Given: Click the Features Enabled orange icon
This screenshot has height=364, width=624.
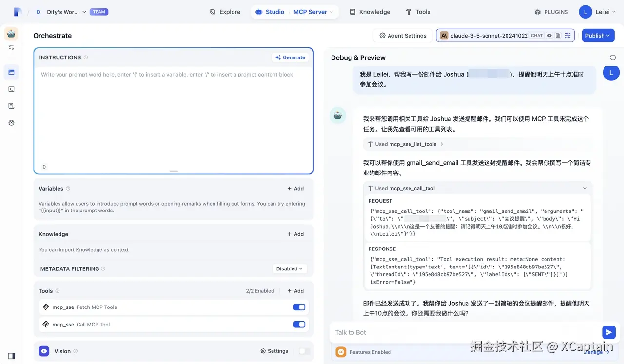Looking at the screenshot, I should click(341, 352).
